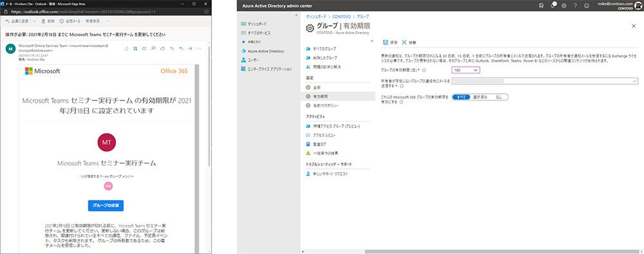Click the Reply All button in Outlook
This screenshot has width=644, height=254.
[x=17, y=21]
